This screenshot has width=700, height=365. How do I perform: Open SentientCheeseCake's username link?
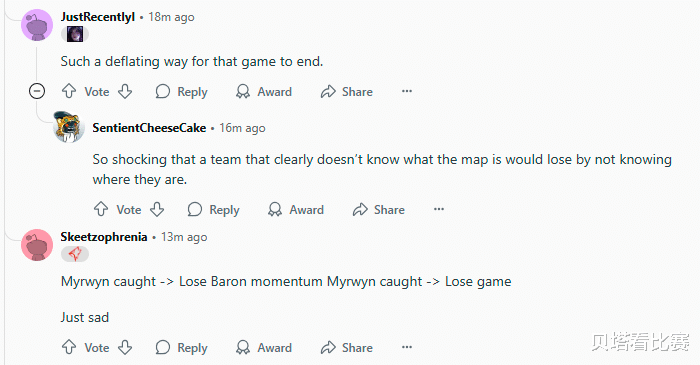[x=149, y=128]
